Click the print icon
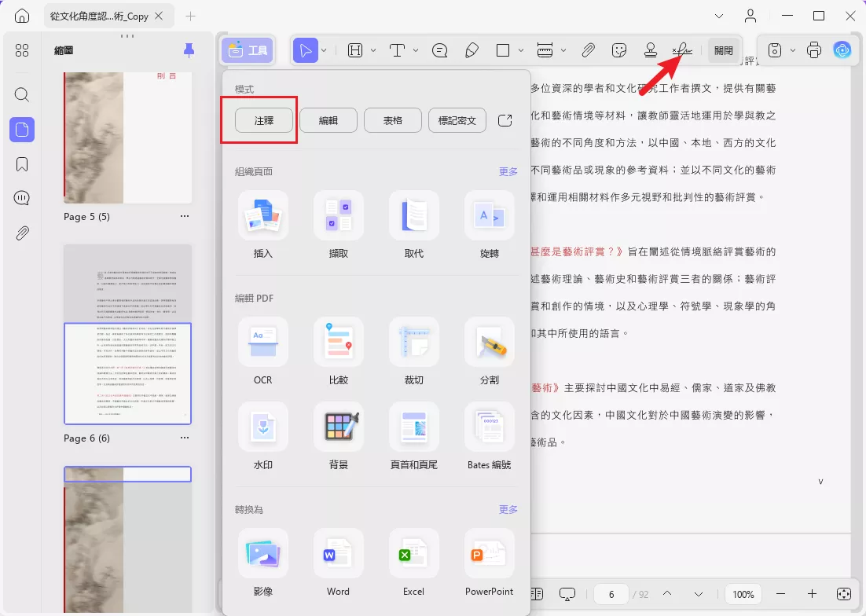866x616 pixels. point(814,51)
